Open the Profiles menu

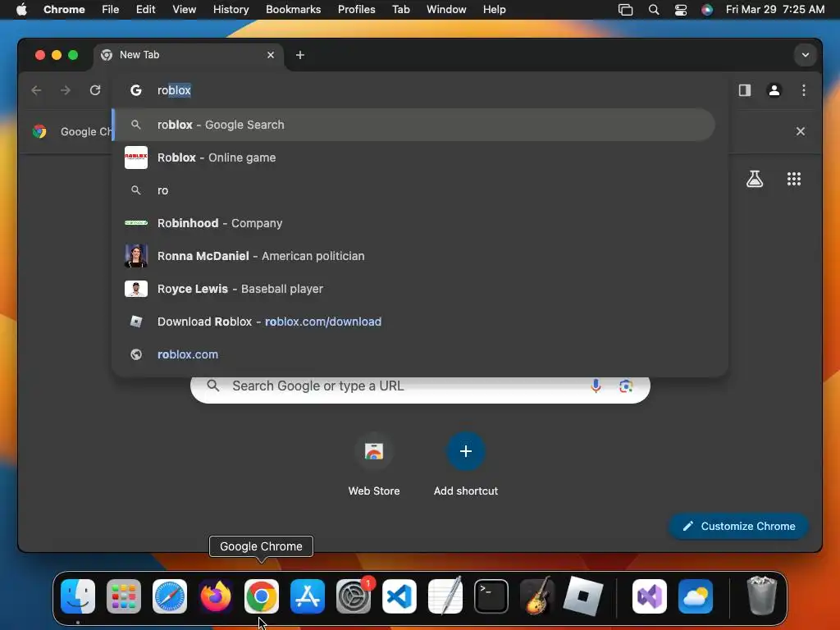(356, 10)
